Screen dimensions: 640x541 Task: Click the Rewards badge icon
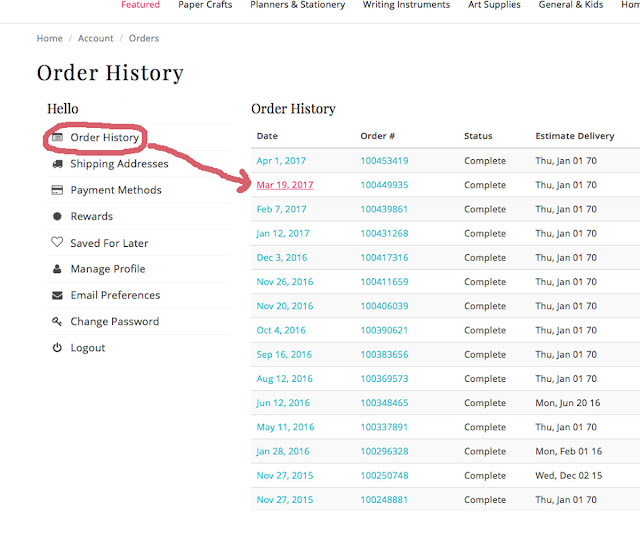click(57, 216)
